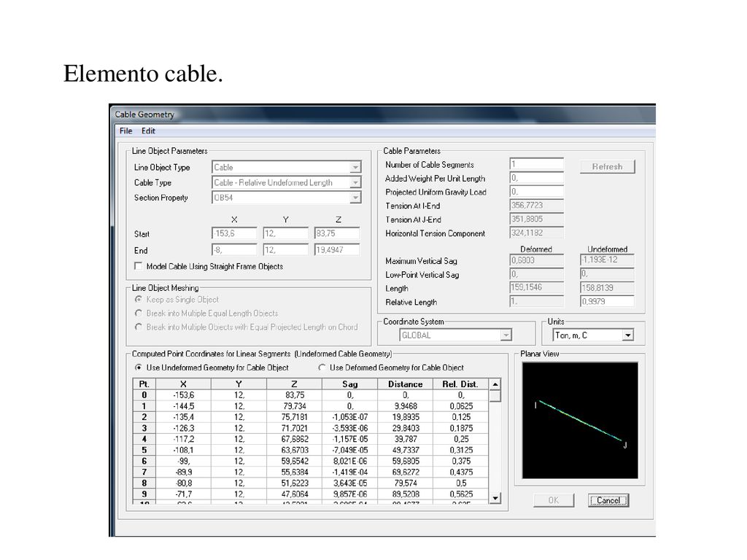The height and width of the screenshot is (560, 747).
Task: Click the Sag column header
Action: 349,384
